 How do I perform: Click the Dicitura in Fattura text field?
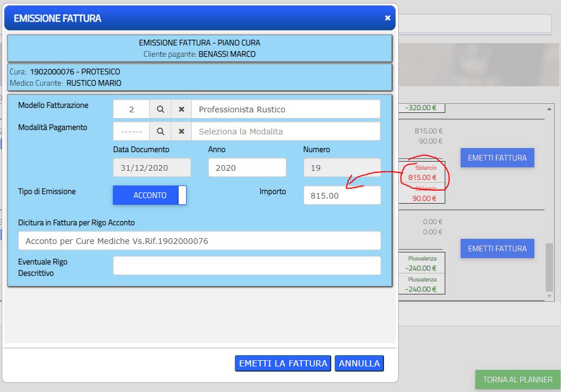[199, 241]
